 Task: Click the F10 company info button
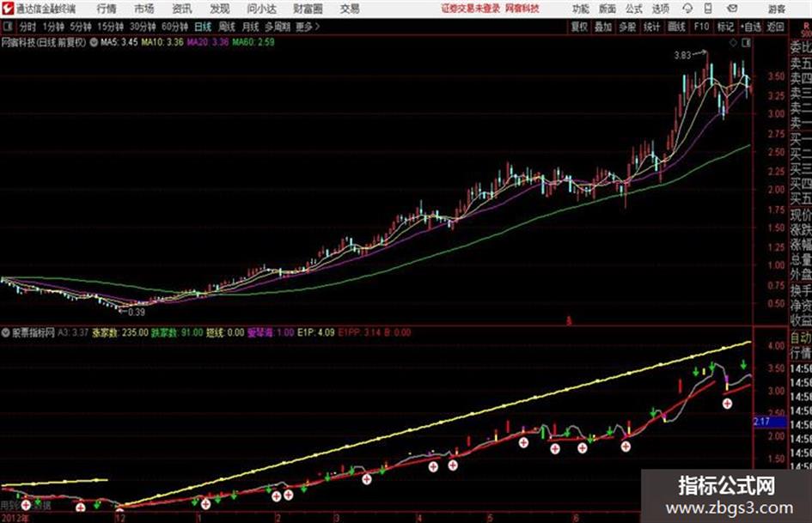click(x=701, y=27)
